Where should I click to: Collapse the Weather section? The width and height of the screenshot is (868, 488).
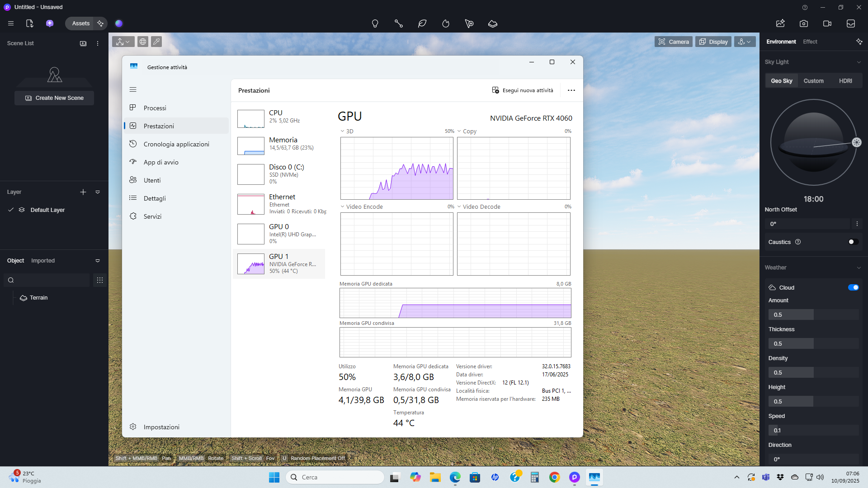coord(859,267)
